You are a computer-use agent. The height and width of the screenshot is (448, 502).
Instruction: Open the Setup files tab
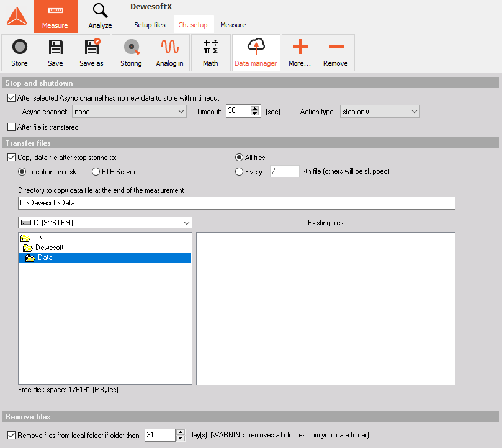pos(150,25)
